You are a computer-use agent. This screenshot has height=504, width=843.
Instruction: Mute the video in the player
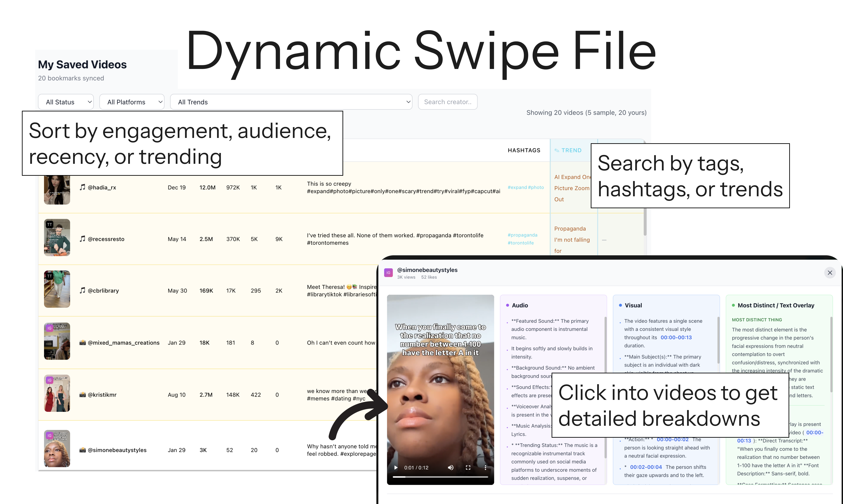point(451,467)
